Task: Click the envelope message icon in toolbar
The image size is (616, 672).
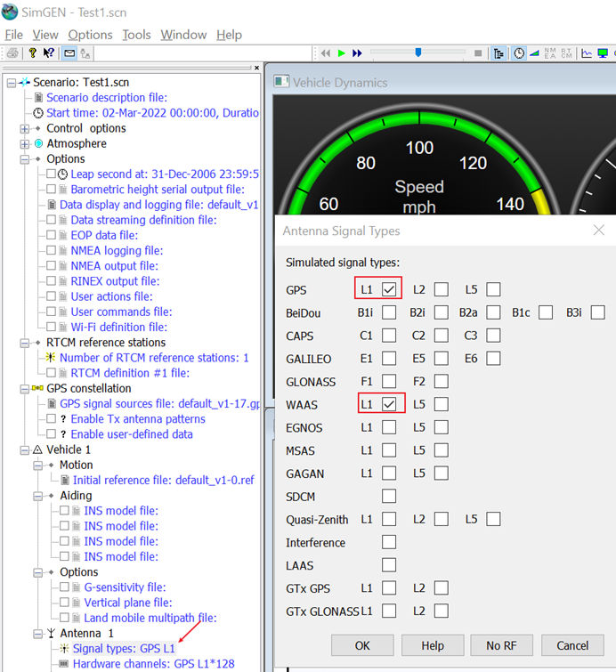Action: click(69, 53)
